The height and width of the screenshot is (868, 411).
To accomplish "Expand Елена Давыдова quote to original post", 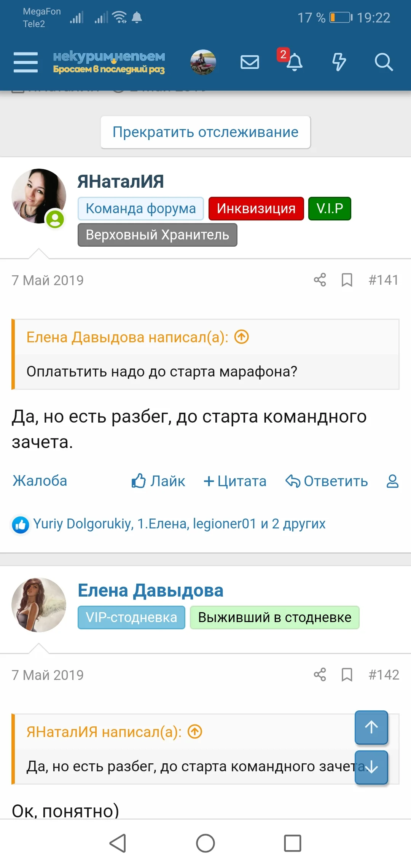I will [242, 337].
